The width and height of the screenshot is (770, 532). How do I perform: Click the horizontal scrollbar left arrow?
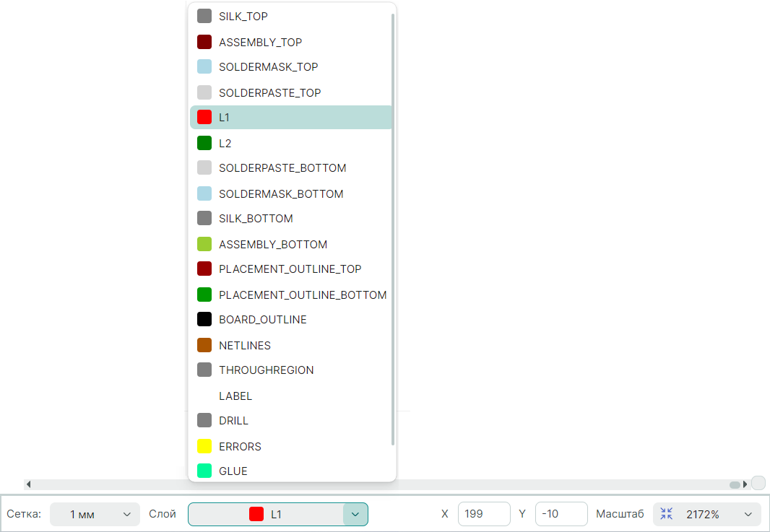coord(28,484)
